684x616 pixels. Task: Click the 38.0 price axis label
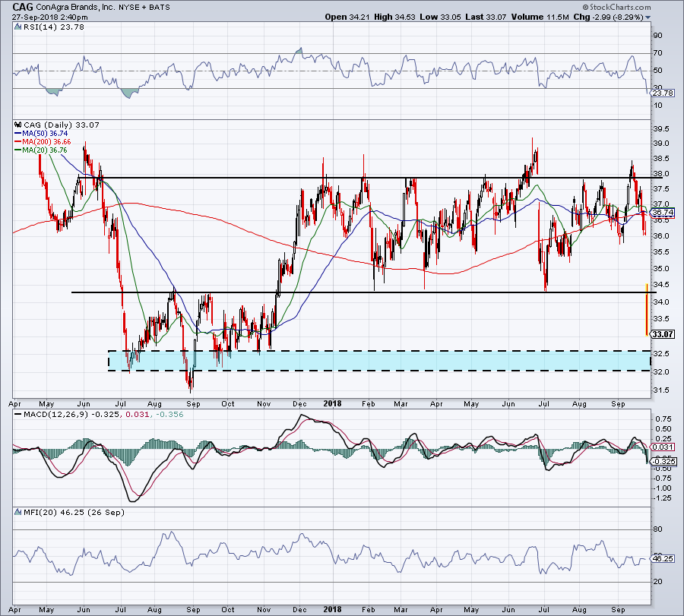pos(661,173)
